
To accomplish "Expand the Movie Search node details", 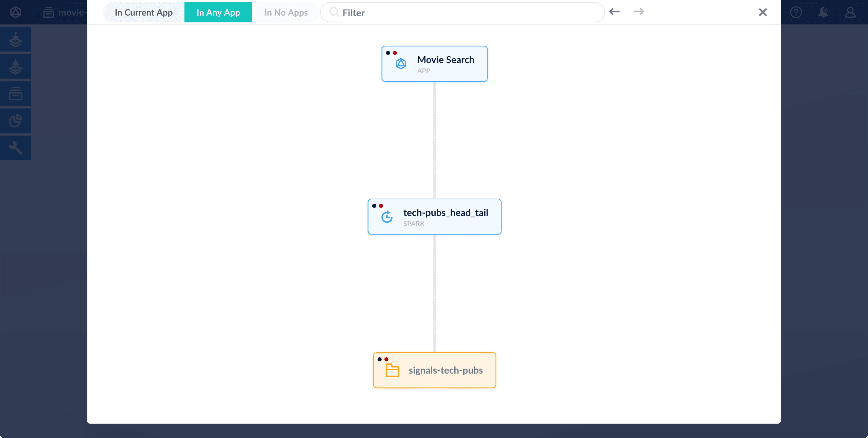I will click(434, 63).
